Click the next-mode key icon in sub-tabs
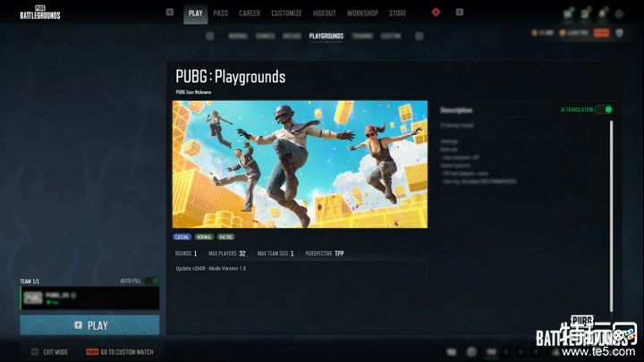The image size is (644, 362). click(419, 36)
